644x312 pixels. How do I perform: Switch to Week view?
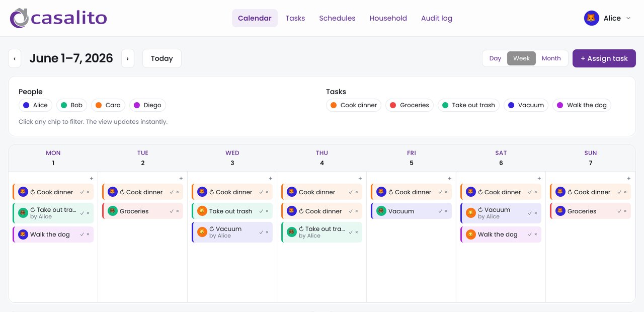(521, 58)
